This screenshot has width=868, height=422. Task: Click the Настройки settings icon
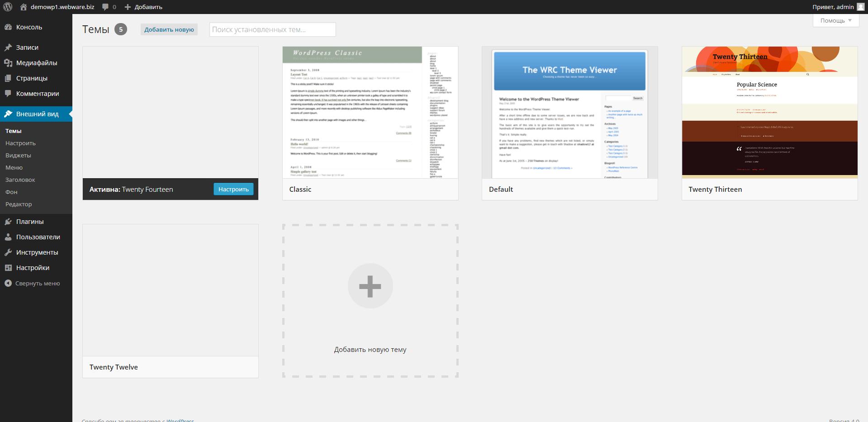pyautogui.click(x=8, y=268)
